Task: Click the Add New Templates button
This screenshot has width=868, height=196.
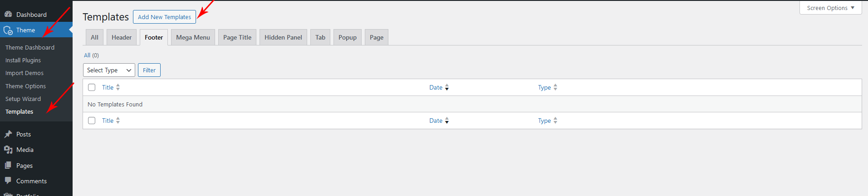Action: [164, 17]
